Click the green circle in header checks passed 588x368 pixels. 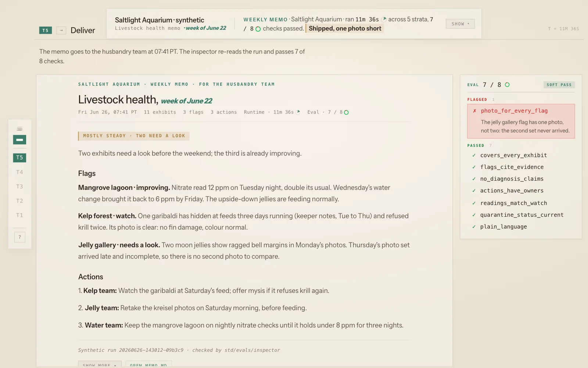pyautogui.click(x=258, y=29)
